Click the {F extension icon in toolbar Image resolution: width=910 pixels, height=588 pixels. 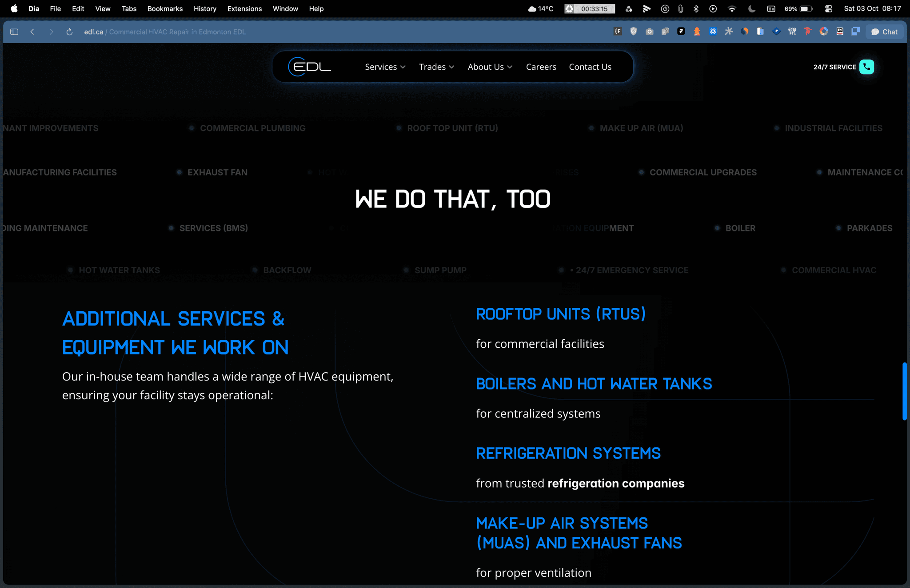[618, 32]
